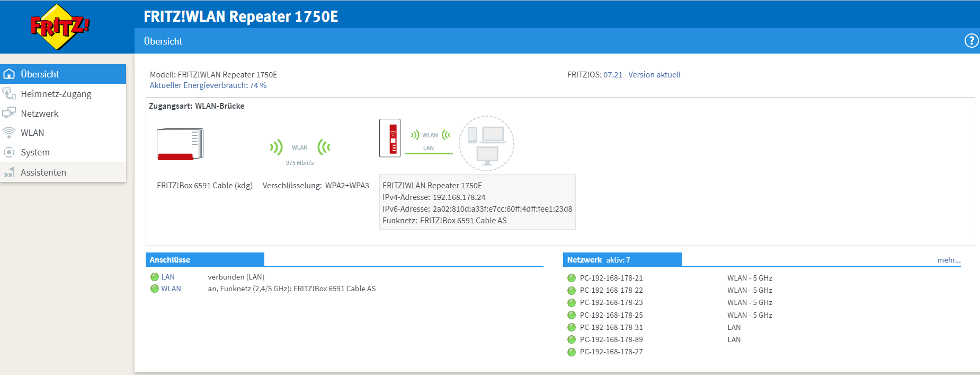Click the FRITZ!Box 6591 Cable router image
The height and width of the screenshot is (375, 980).
click(x=180, y=144)
